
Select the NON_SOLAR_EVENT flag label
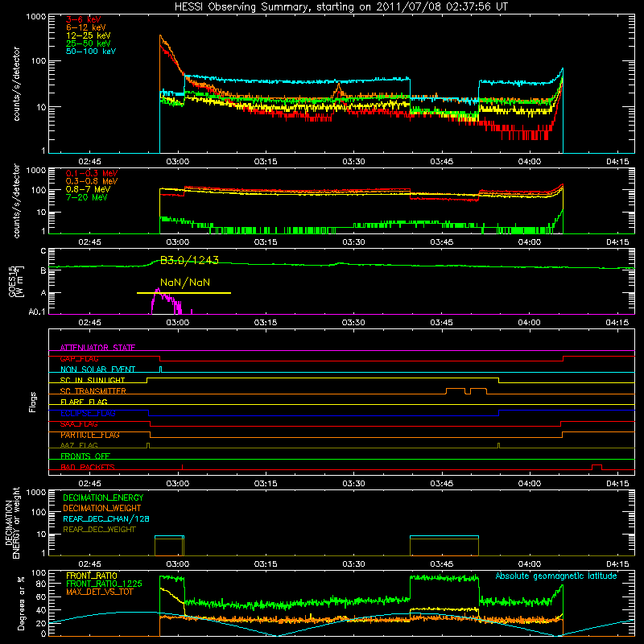coord(97,369)
